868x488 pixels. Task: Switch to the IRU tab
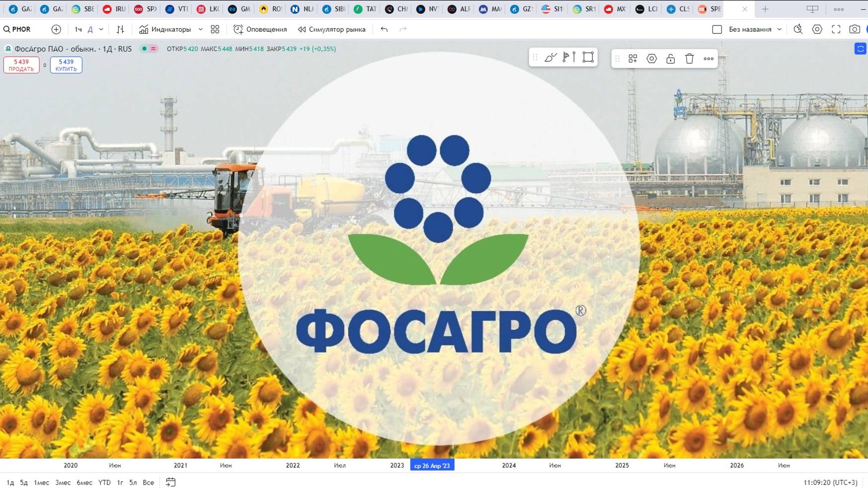click(114, 9)
